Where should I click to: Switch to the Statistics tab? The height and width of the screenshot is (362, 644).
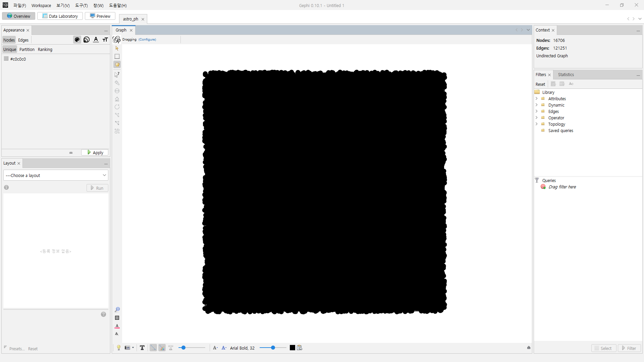pyautogui.click(x=566, y=75)
